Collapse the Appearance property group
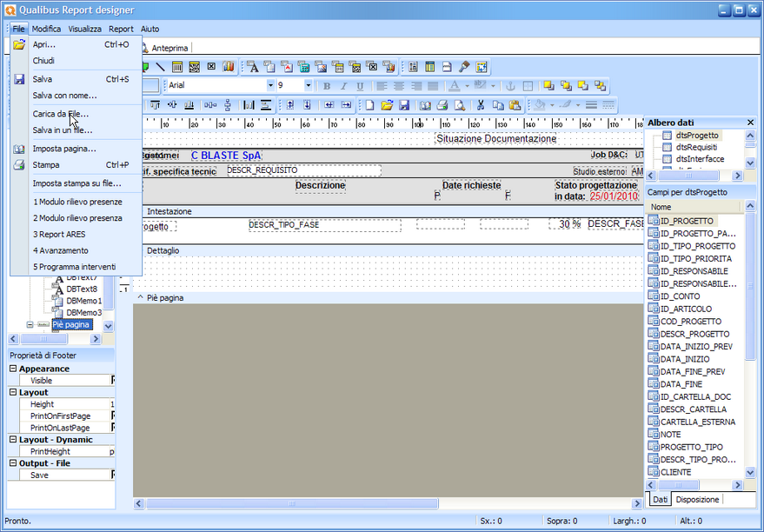Screen dimensions: 764x532 click(13, 369)
